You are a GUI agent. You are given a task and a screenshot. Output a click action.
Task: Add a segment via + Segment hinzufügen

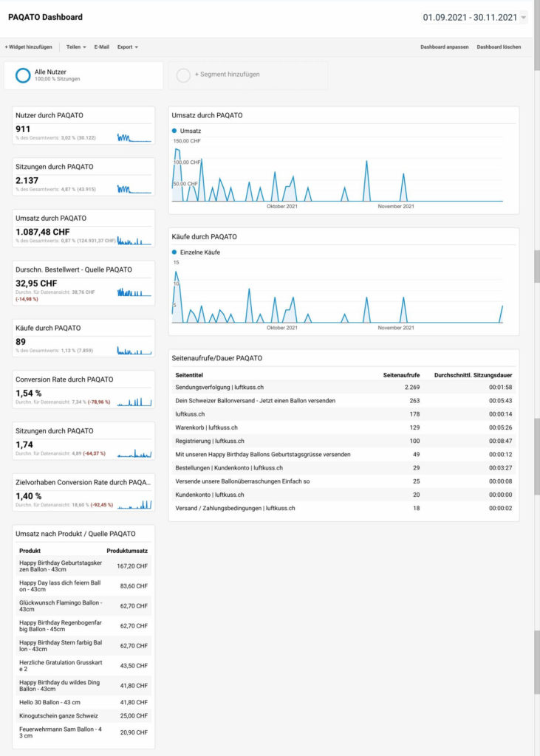coord(227,75)
